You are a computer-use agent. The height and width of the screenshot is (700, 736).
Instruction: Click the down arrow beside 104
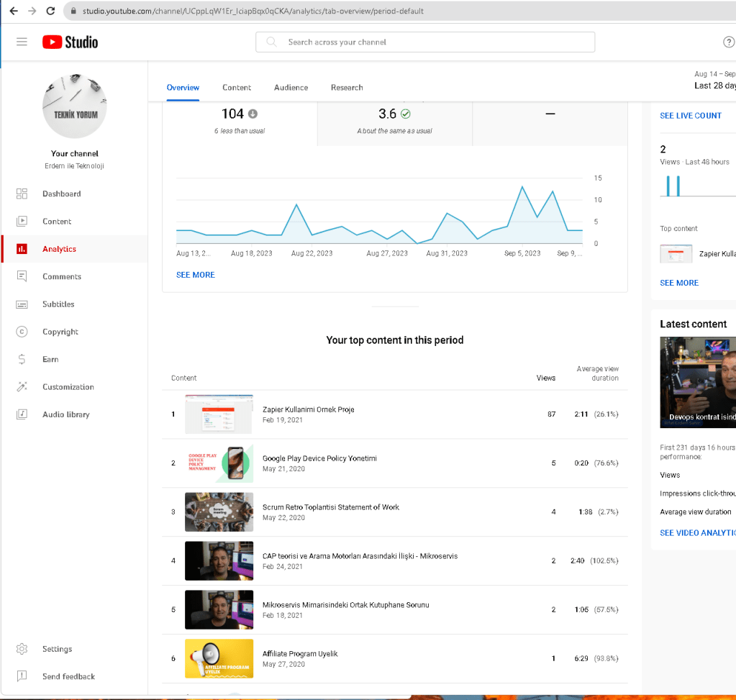tap(253, 114)
